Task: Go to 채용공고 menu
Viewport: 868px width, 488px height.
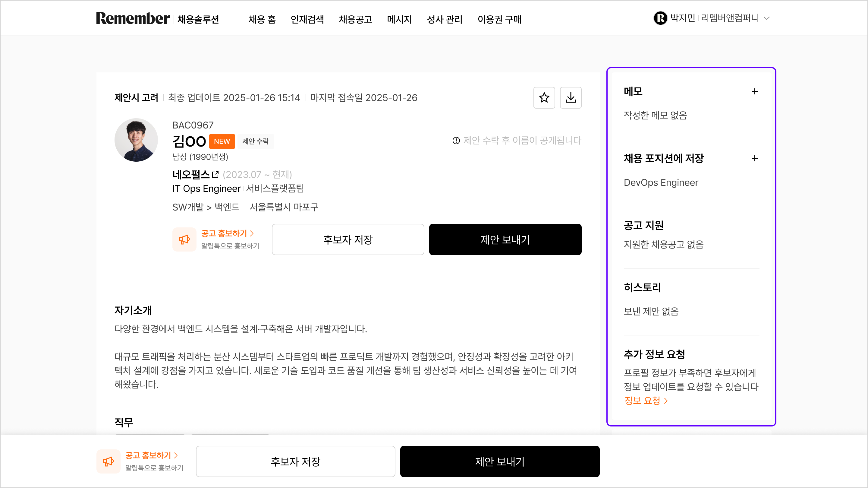Action: 355,20
